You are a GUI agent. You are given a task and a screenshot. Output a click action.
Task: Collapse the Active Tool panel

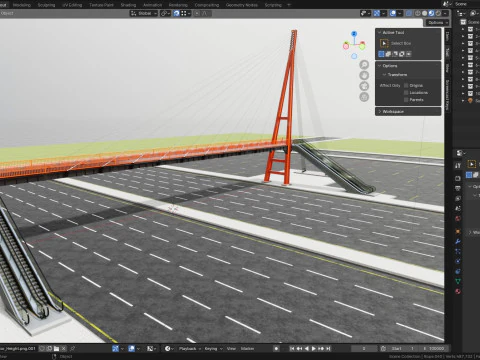click(379, 32)
